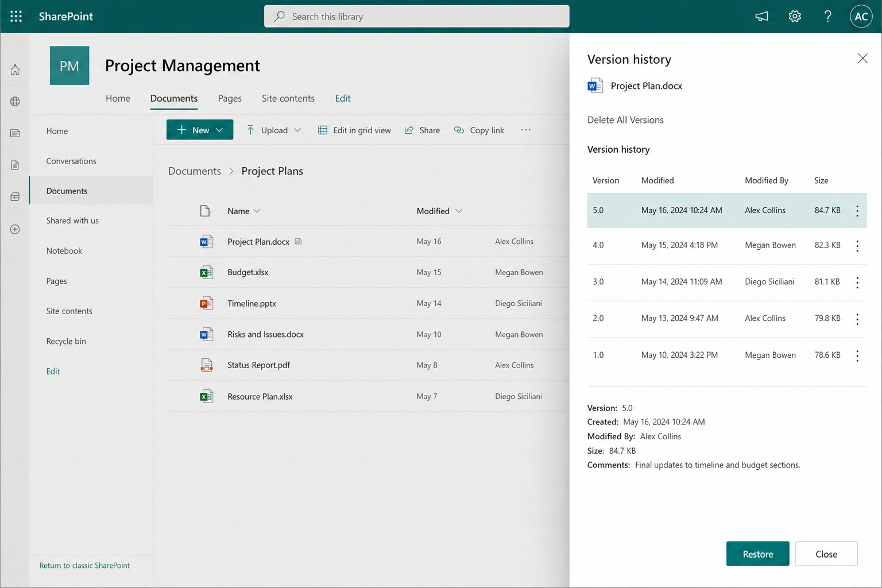Screen dimensions: 882x588
Task: Open the Modified column sort dropdown
Action: 458,211
